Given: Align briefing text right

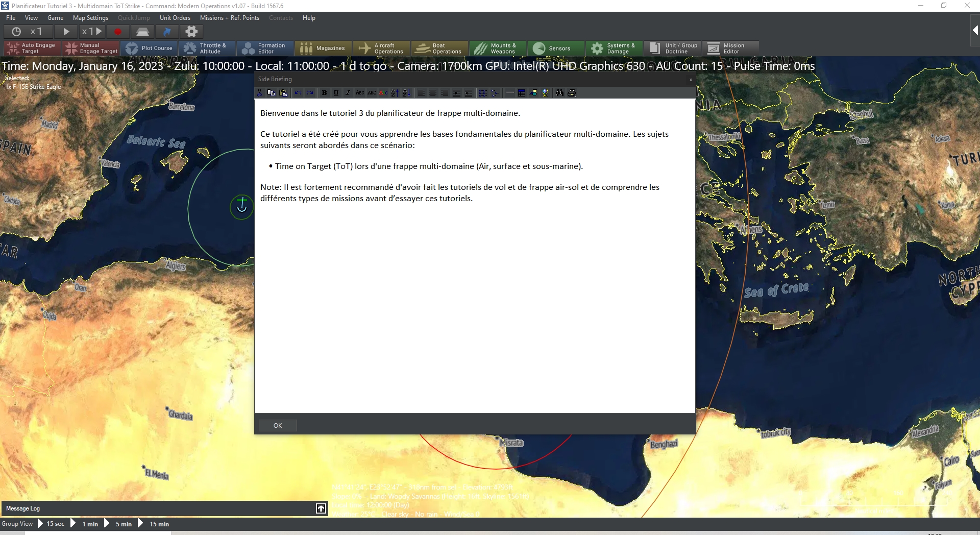Looking at the screenshot, I should tap(445, 93).
